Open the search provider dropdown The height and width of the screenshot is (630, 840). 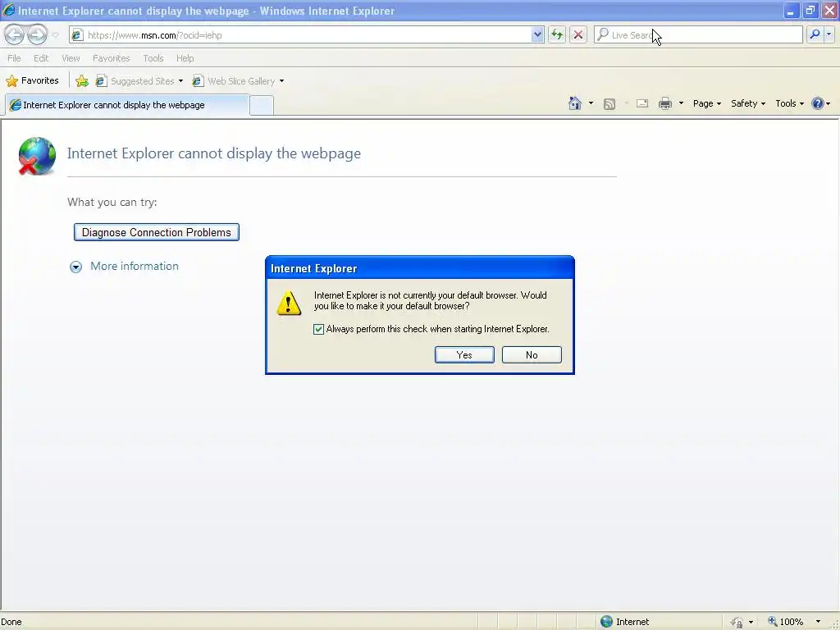(829, 34)
